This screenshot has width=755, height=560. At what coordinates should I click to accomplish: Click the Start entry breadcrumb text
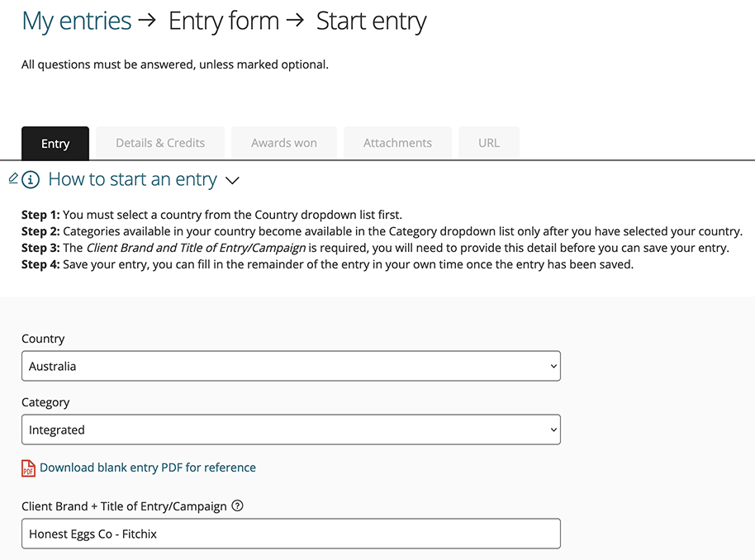coord(371,21)
